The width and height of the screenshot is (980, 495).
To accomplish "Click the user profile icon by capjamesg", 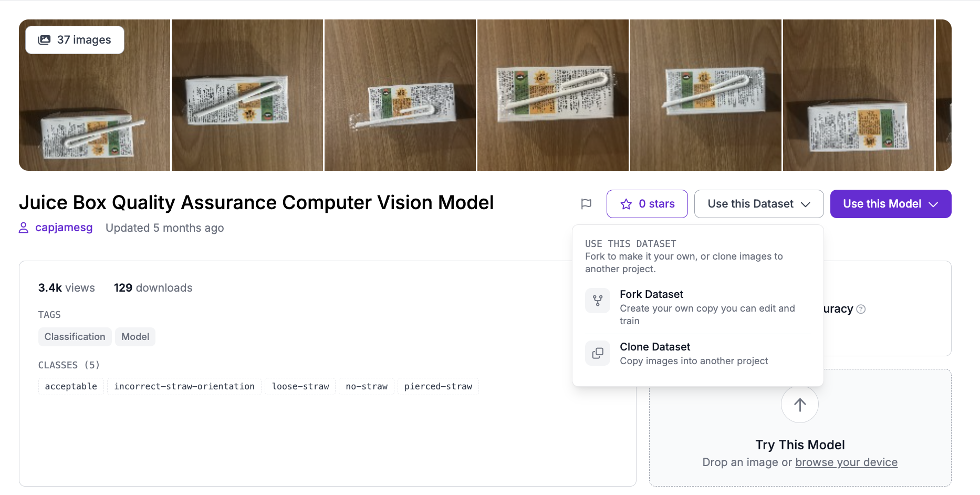I will click(x=24, y=228).
